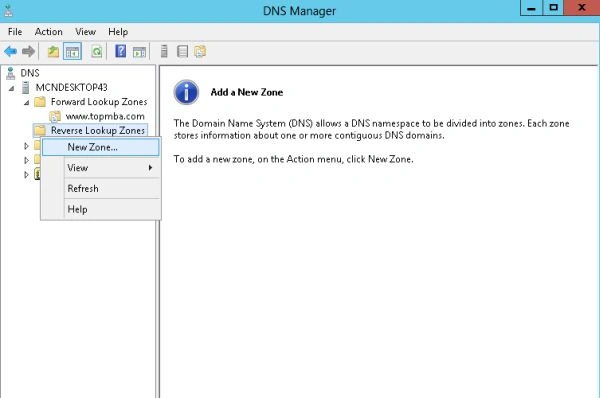Click the 'To add a new zone' instruction text
600x398 pixels.
click(293, 159)
